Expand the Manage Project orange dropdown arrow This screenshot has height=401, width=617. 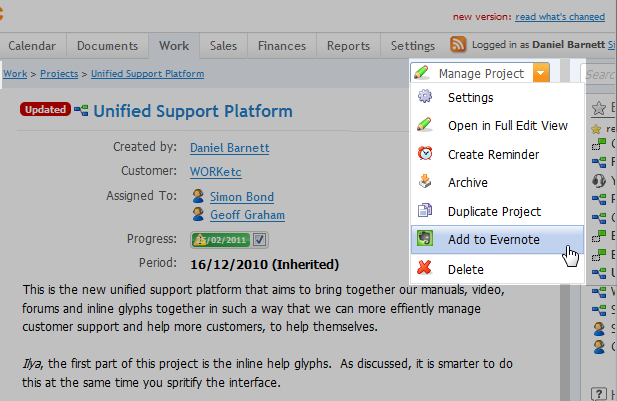pyautogui.click(x=541, y=74)
